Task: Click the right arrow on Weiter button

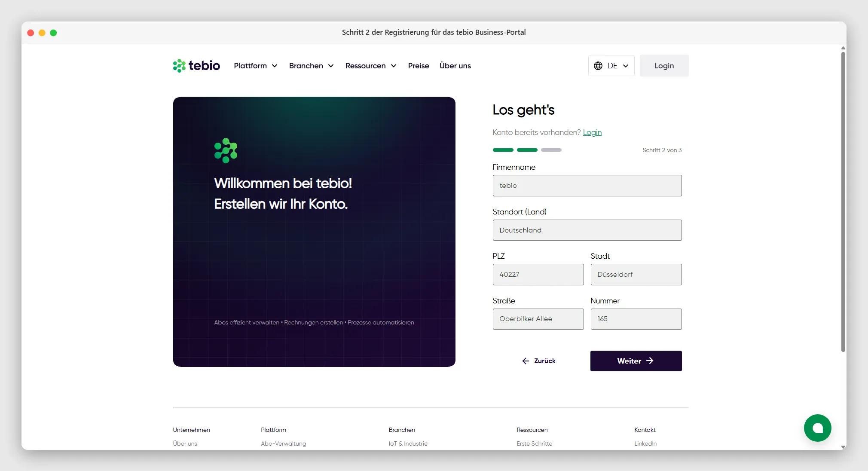Action: (x=650, y=361)
